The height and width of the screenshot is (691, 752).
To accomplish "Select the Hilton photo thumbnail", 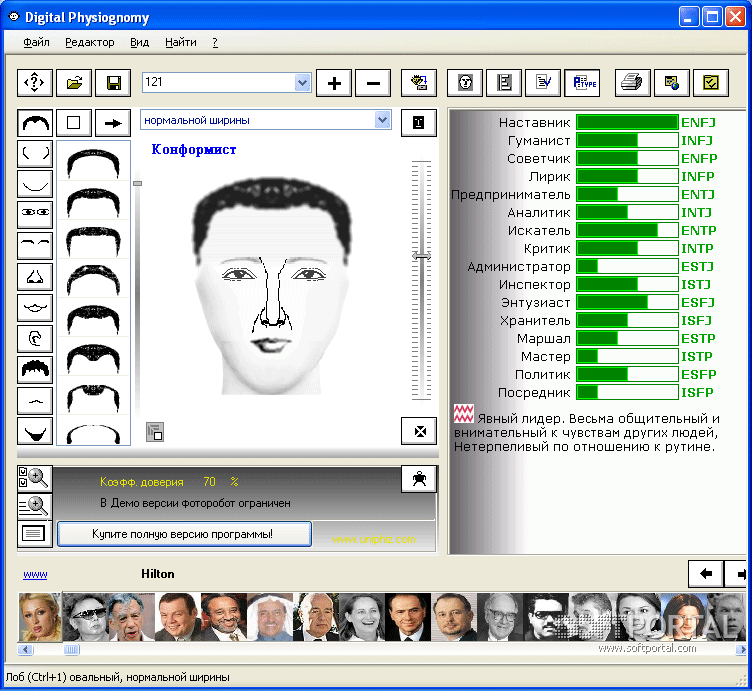I will [x=40, y=617].
